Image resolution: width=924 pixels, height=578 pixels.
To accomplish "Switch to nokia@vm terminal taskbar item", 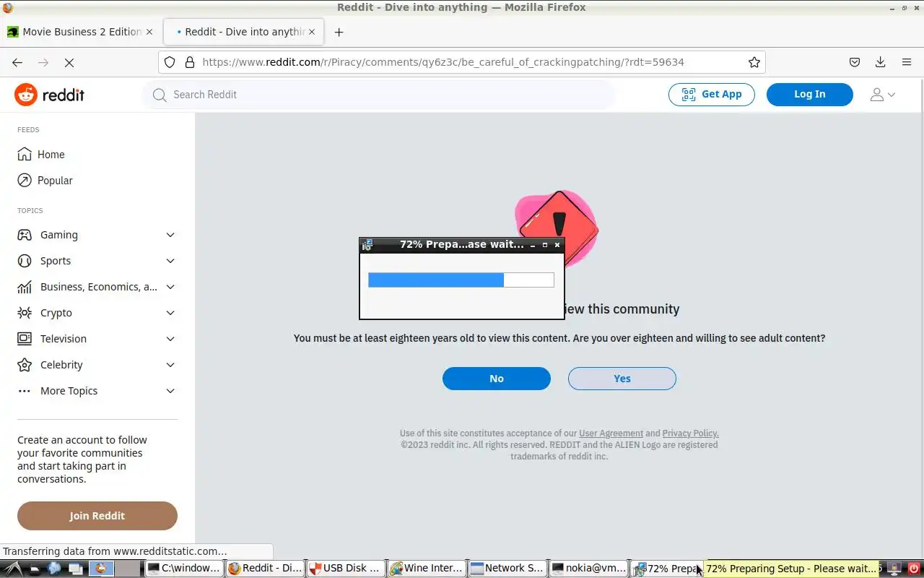I will (588, 569).
